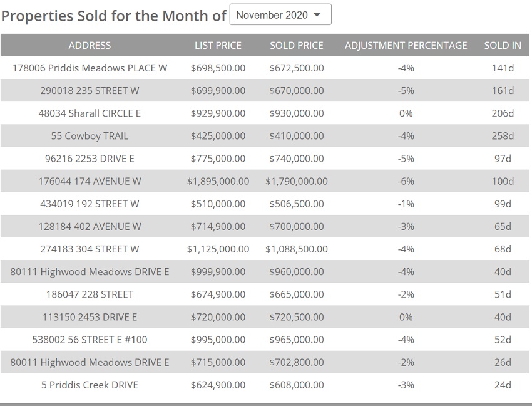This screenshot has height=406, width=532.
Task: Click the 5 Priddis Creek DRIVE address
Action: [90, 385]
